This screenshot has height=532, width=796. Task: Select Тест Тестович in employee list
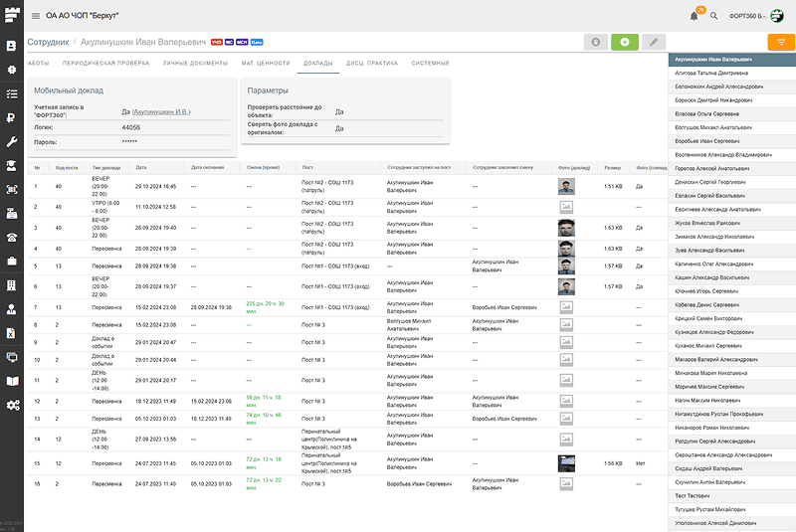[x=732, y=496]
